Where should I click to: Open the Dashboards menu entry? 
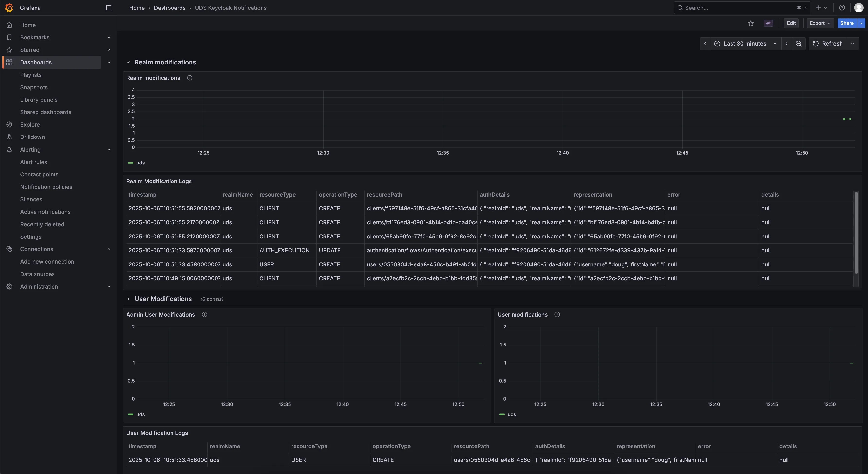(x=36, y=62)
